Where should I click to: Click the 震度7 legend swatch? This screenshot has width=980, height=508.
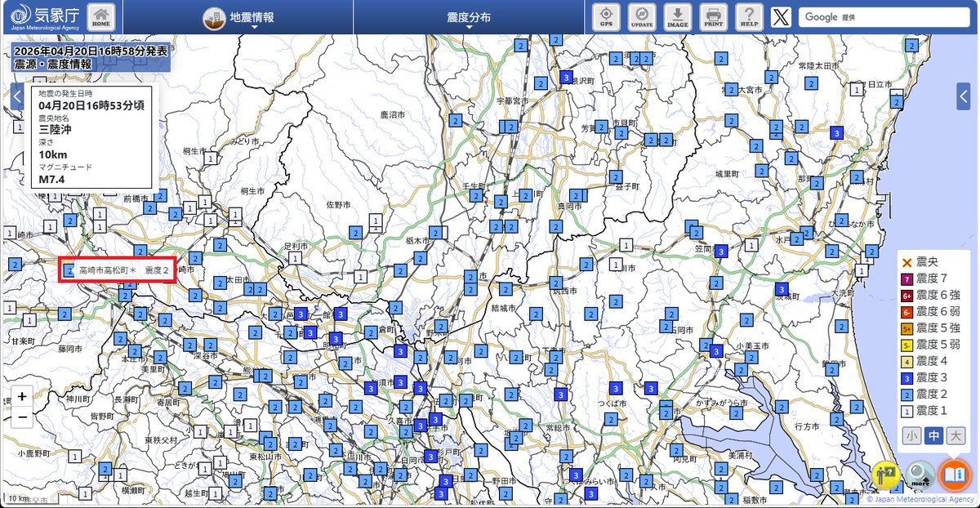[906, 279]
